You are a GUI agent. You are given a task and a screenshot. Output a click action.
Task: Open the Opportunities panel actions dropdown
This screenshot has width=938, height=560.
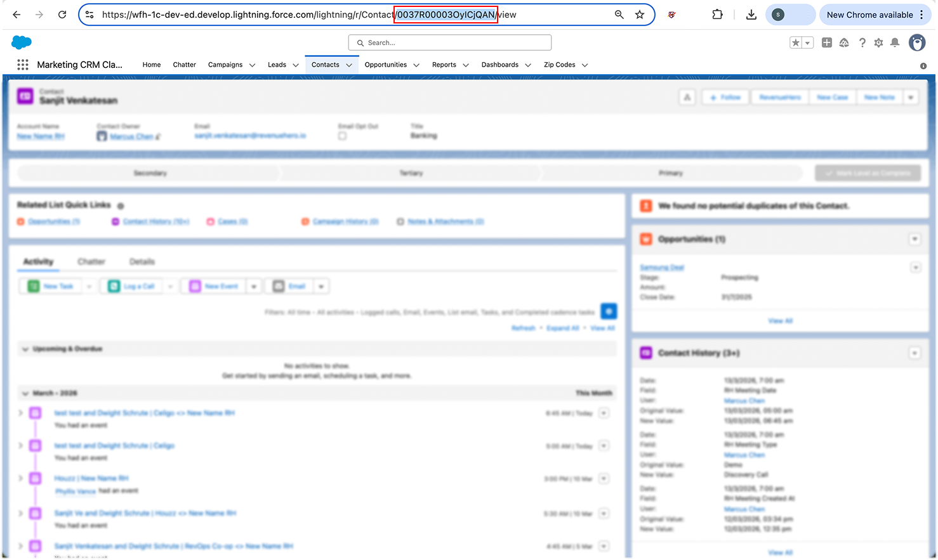915,239
